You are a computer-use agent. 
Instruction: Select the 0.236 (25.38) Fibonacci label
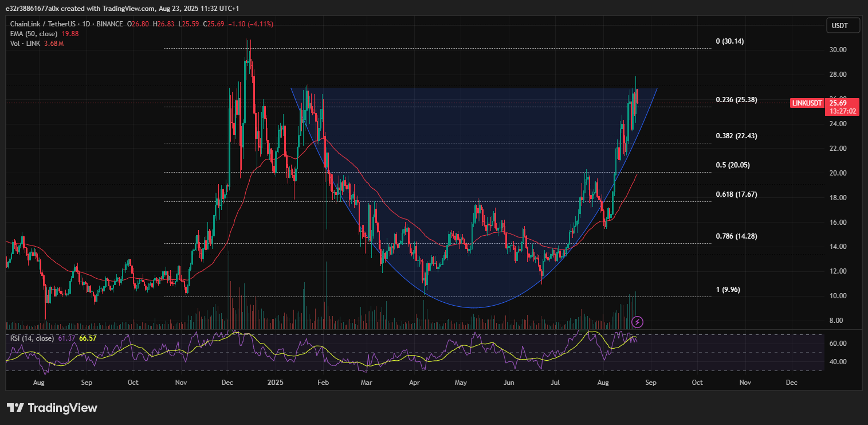(736, 100)
